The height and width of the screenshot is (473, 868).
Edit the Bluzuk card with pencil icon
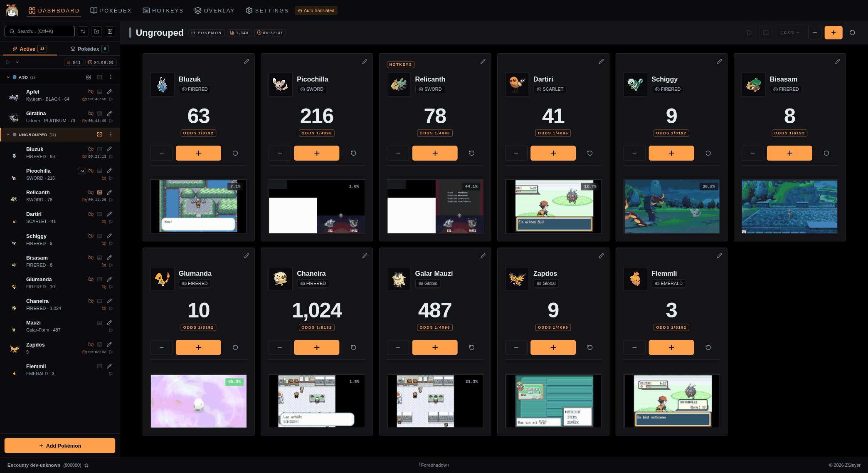pyautogui.click(x=247, y=62)
